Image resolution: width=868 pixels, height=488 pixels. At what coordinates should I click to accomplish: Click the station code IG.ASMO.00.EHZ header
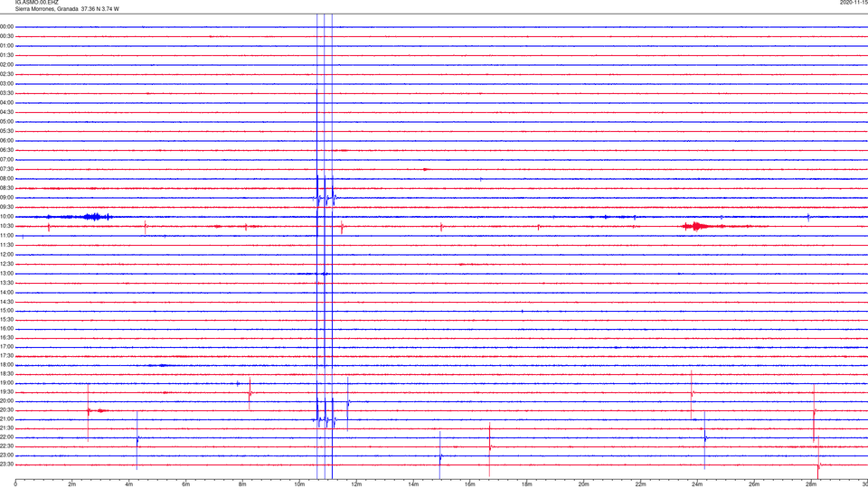point(36,2)
